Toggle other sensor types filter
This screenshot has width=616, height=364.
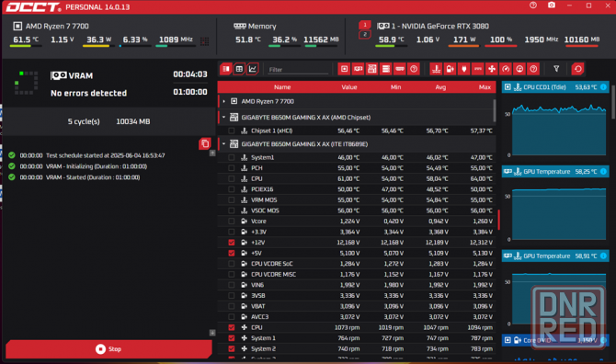point(533,69)
